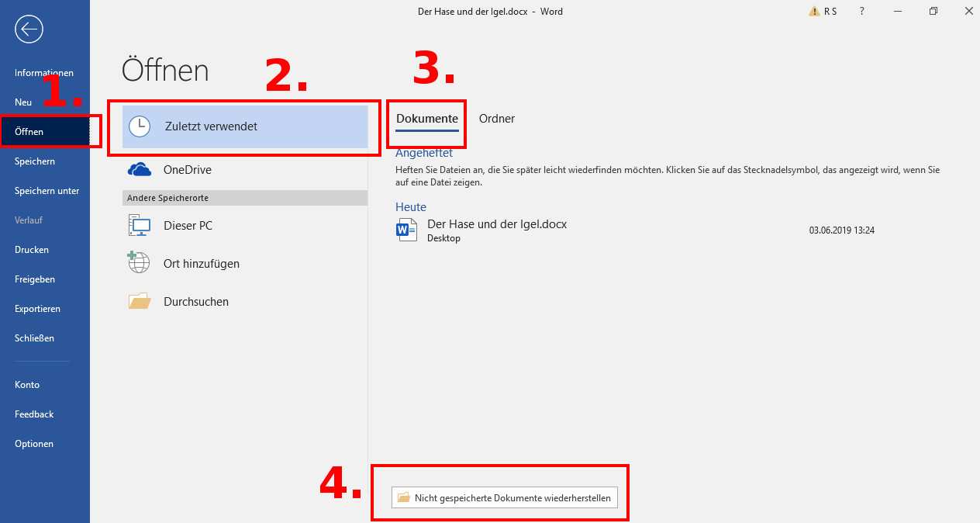Open the OneDrive cloud location

point(140,170)
